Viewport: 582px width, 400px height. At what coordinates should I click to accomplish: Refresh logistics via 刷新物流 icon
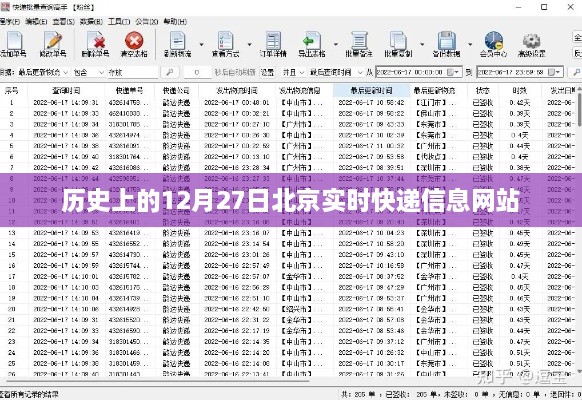tap(177, 45)
